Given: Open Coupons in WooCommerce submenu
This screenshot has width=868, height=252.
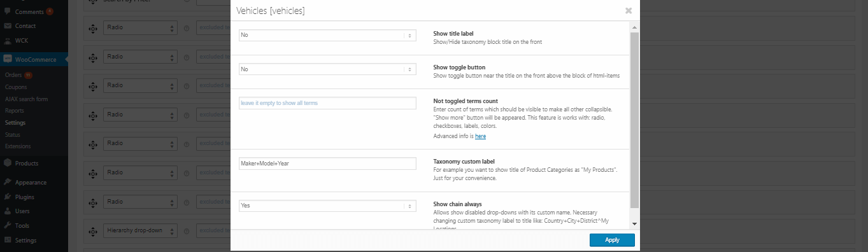Looking at the screenshot, I should click(16, 87).
